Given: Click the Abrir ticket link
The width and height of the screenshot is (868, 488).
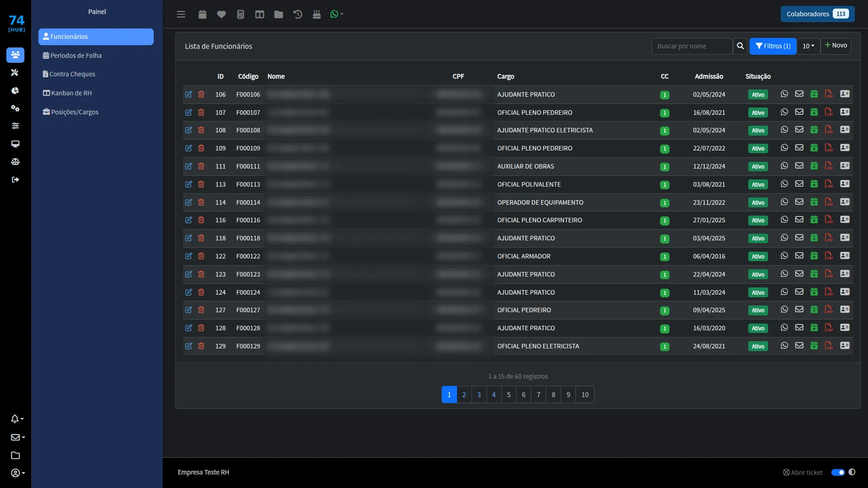Looking at the screenshot, I should click(x=803, y=473).
